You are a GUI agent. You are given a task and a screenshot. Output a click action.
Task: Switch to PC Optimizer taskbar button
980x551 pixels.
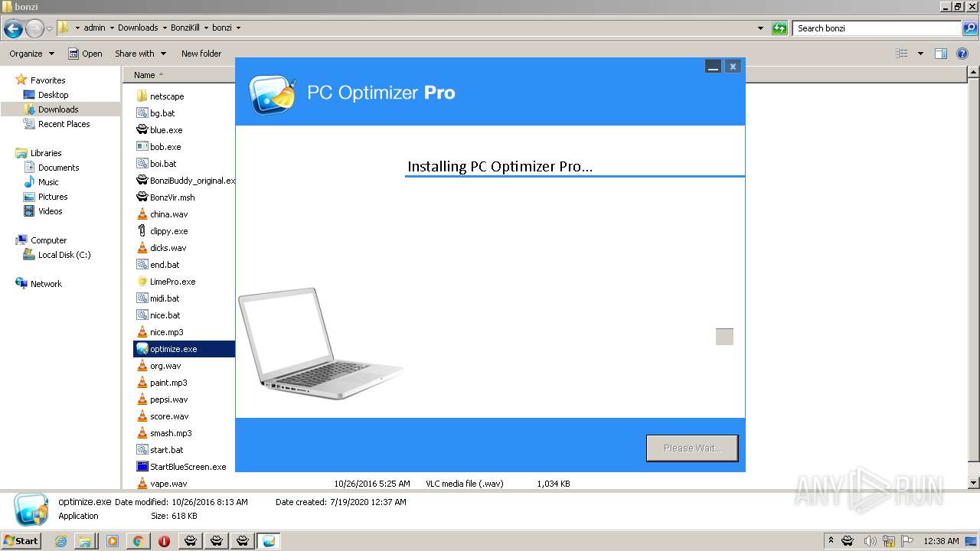click(269, 541)
